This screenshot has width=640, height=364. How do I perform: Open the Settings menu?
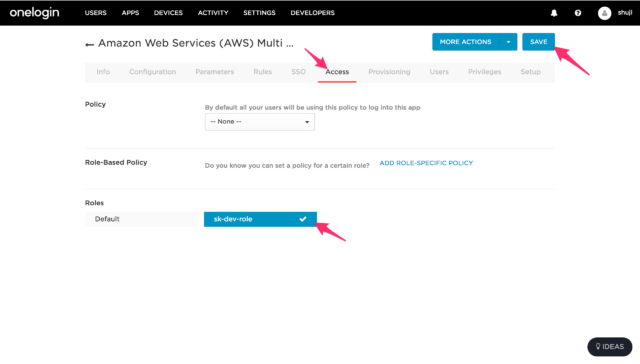coord(259,13)
